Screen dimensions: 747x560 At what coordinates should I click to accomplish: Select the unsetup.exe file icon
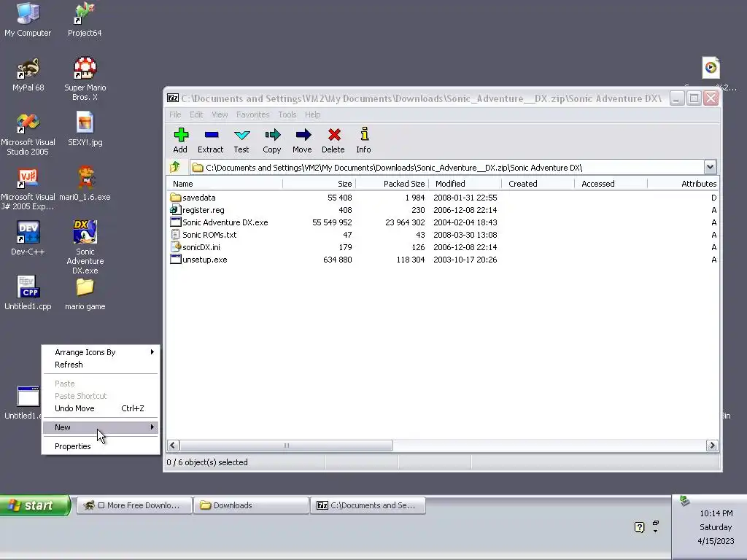[175, 259]
